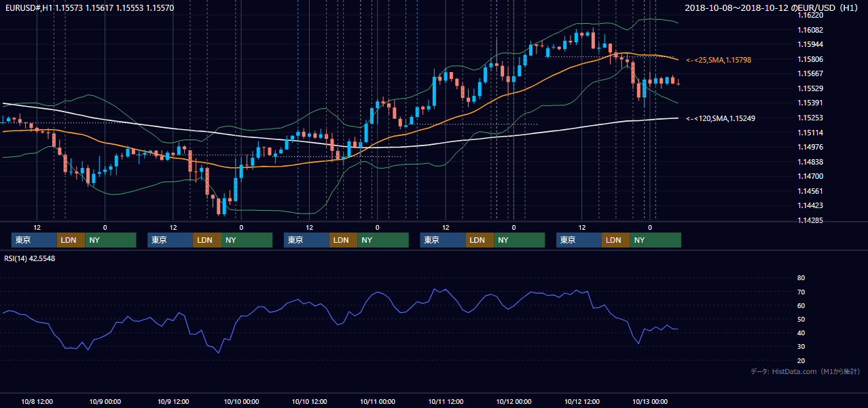Click RSI scale value 50

coord(801,320)
